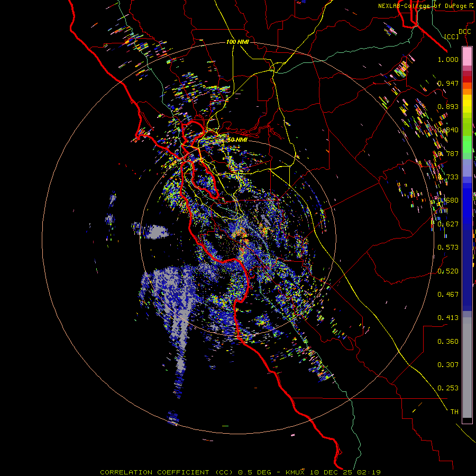Click the TH threshold label on the legend
The height and width of the screenshot is (476, 476).
pyautogui.click(x=454, y=411)
